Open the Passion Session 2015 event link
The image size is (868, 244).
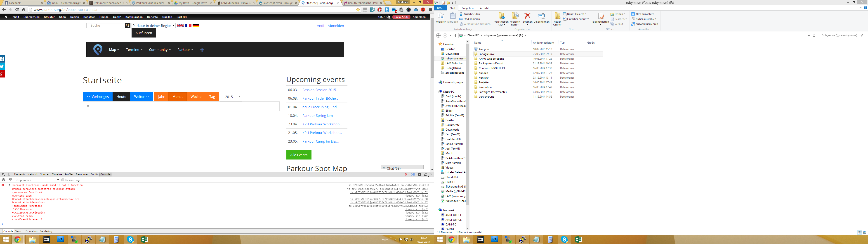tap(319, 90)
